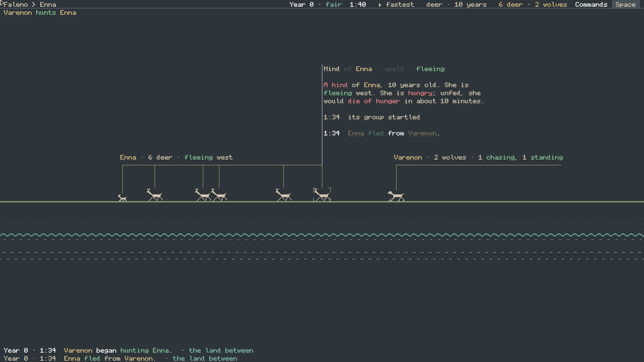The width and height of the screenshot is (644, 362).
Task: Click the '2 wolves' count in the top bar
Action: [x=551, y=4]
